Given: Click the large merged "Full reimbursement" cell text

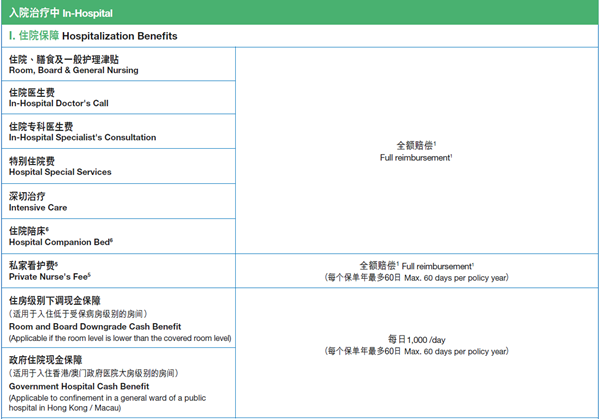Looking at the screenshot, I should [415, 158].
